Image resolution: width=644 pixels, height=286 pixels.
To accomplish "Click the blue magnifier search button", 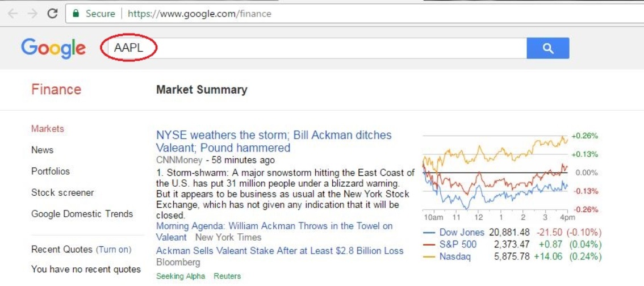I will click(547, 48).
